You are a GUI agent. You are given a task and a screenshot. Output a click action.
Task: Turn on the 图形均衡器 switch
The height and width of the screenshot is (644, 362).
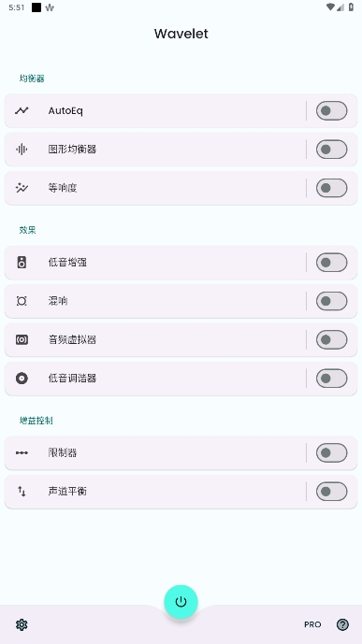[x=331, y=150]
